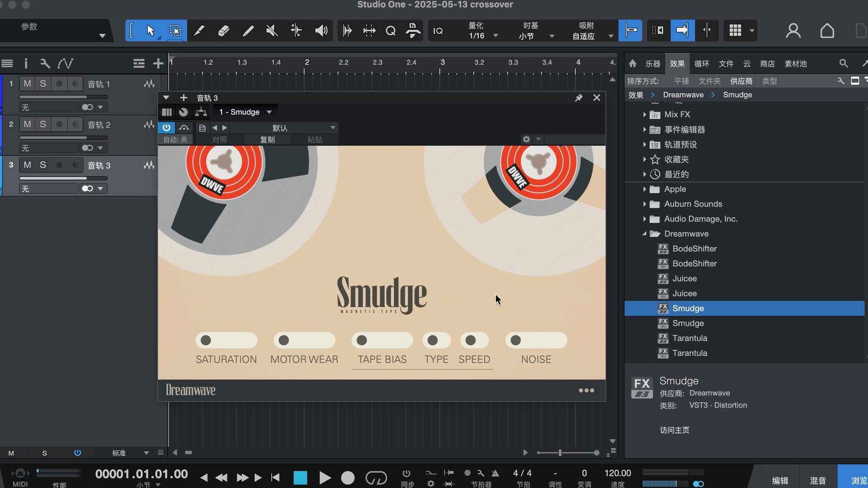
Task: Toggle snap button in toolbar
Action: pyautogui.click(x=630, y=31)
